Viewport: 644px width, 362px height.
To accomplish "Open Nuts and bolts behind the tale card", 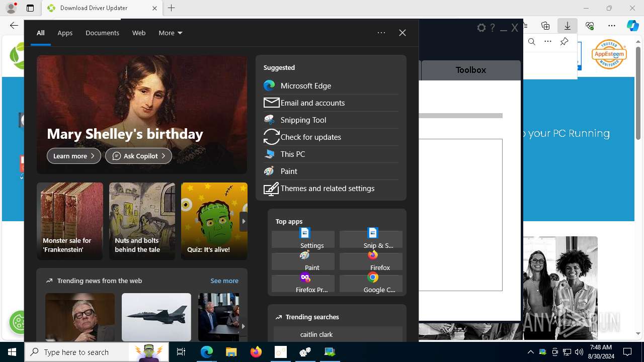I will (x=142, y=221).
